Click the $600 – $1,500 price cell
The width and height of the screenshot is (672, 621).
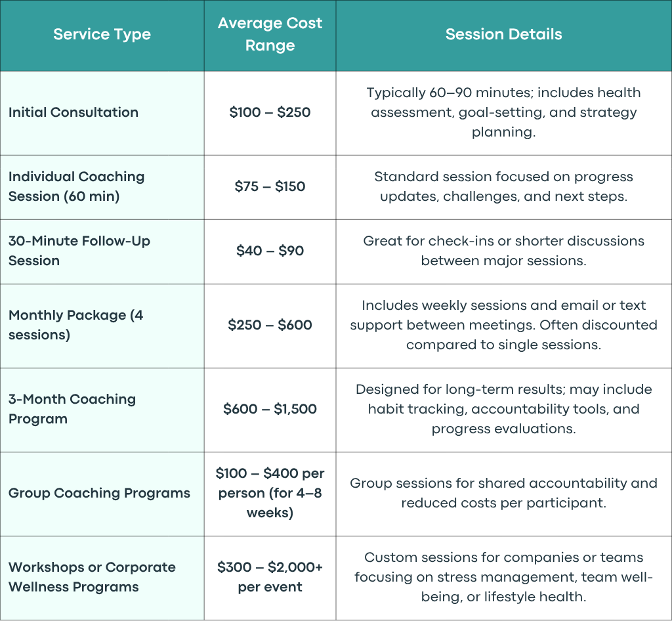tap(270, 409)
